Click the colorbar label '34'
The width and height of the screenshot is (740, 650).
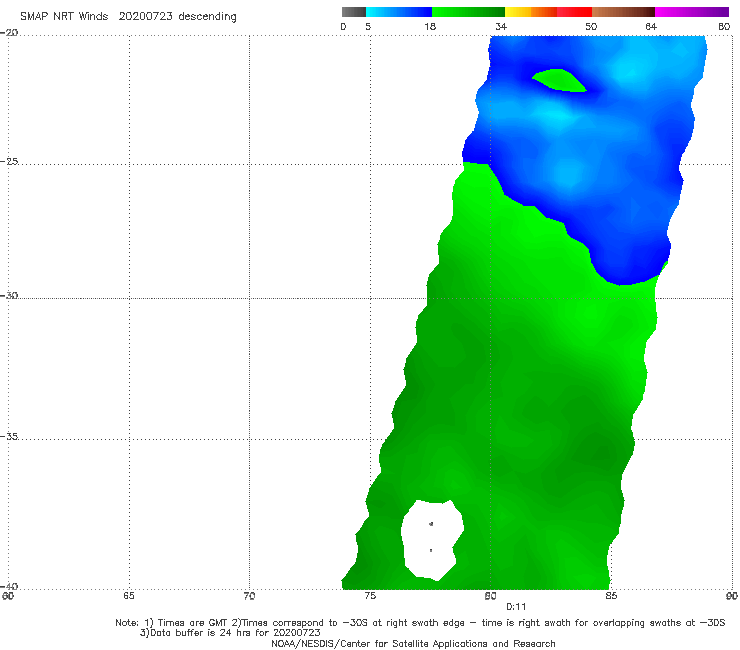501,26
